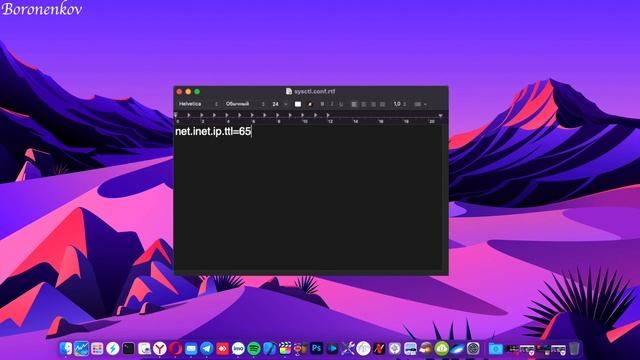Toggle italic formatting in TextEdit toolbar
This screenshot has height=360, width=640.
click(x=332, y=104)
